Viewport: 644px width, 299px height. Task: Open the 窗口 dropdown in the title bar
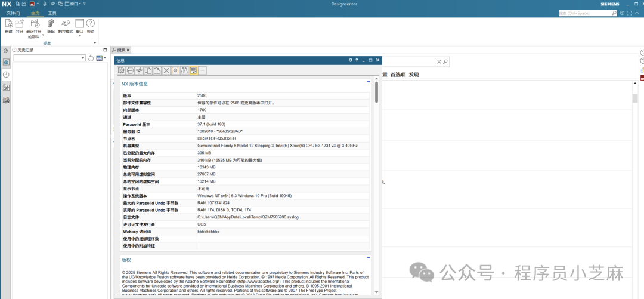[73, 4]
